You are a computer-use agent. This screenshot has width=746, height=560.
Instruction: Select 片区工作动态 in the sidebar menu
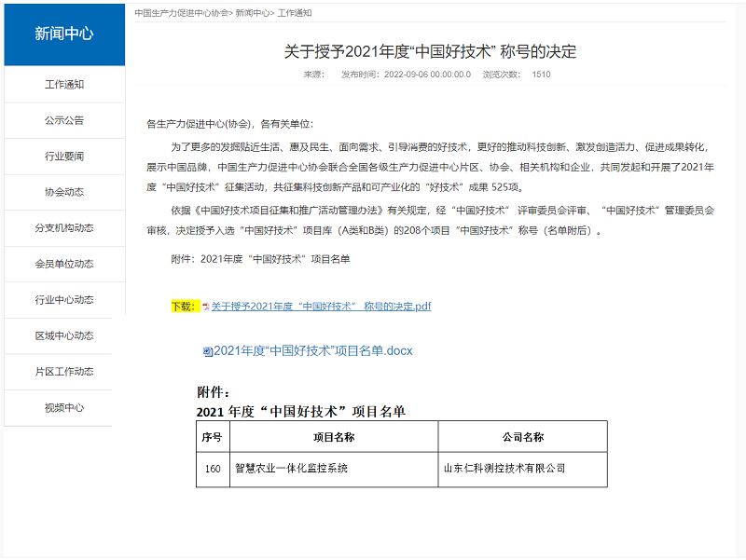(x=64, y=372)
